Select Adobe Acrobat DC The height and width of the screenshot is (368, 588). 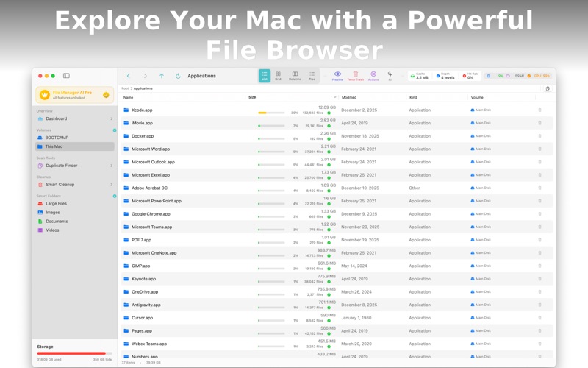337,188
